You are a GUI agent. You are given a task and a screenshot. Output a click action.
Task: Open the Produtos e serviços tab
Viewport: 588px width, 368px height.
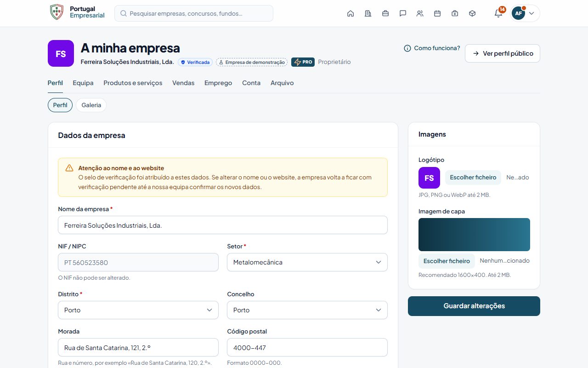pyautogui.click(x=133, y=83)
